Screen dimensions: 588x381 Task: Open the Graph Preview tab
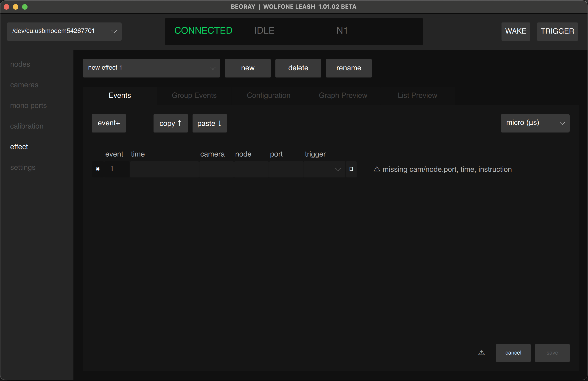(343, 96)
